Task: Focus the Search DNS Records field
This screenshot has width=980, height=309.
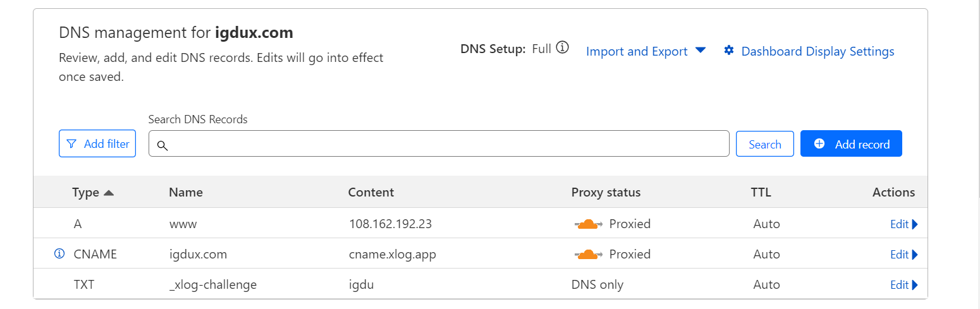Action: [443, 144]
